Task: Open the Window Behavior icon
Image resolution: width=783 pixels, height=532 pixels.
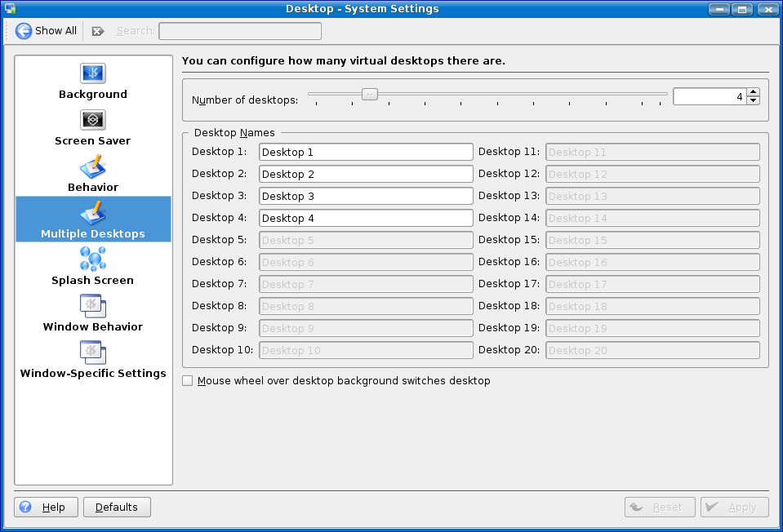Action: click(93, 307)
